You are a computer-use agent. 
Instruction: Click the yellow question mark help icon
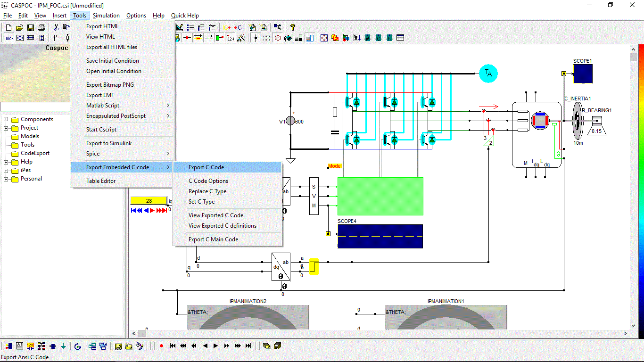tap(292, 27)
